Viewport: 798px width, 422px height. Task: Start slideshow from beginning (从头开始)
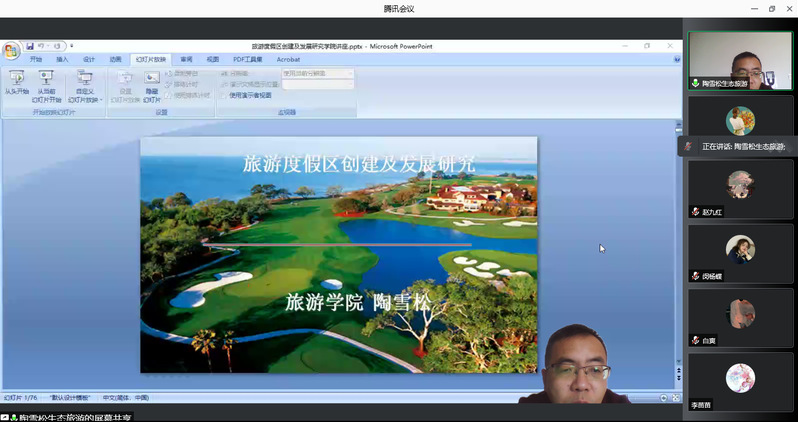tap(16, 81)
